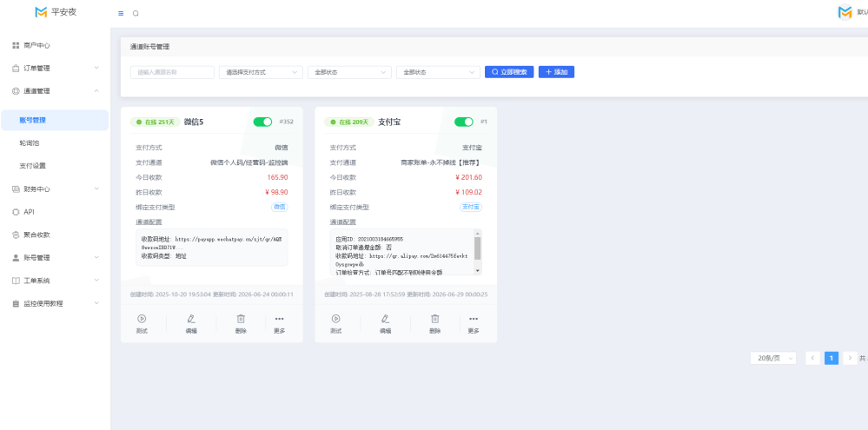
Task: Click the 财务中心 sidebar icon
Action: click(16, 189)
